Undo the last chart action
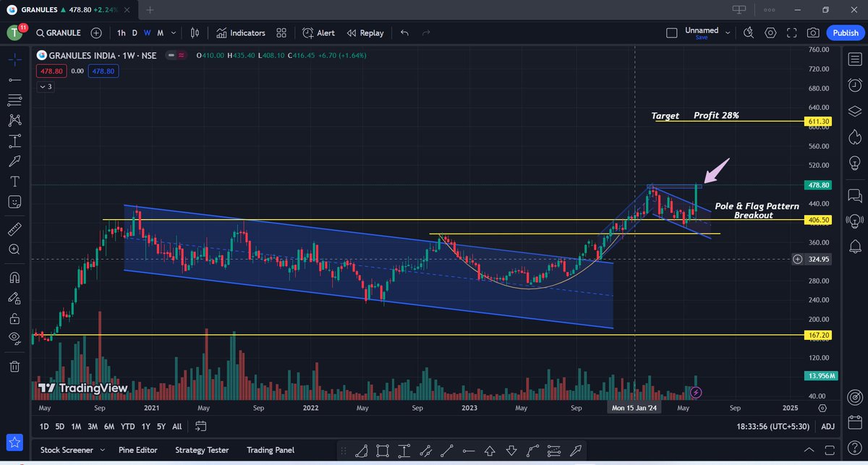This screenshot has width=868, height=465. [x=404, y=33]
